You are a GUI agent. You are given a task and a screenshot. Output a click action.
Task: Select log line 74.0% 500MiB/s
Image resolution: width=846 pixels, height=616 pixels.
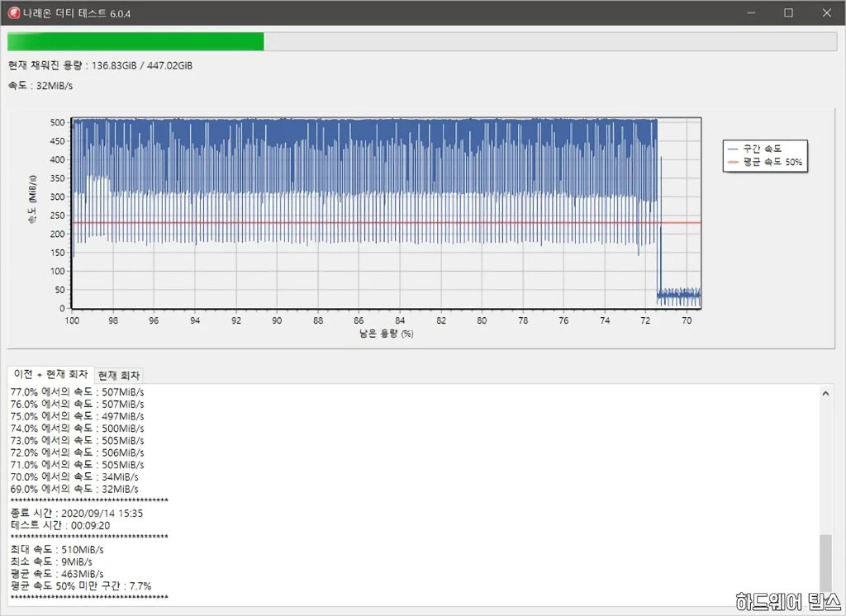77,429
